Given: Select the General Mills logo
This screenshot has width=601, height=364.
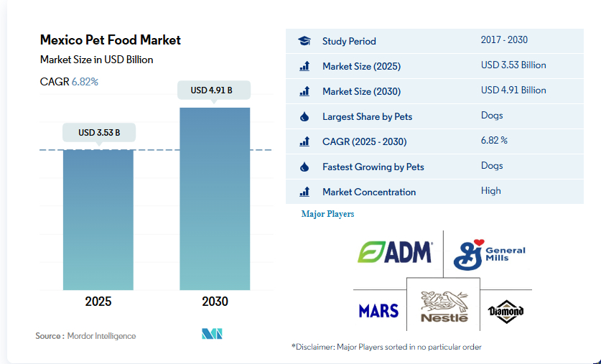Looking at the screenshot, I should tap(489, 254).
